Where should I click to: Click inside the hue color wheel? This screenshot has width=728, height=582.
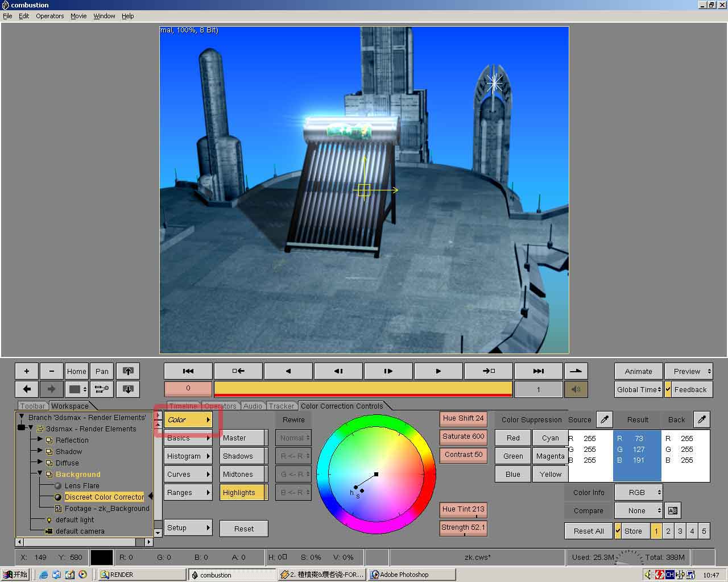(376, 474)
